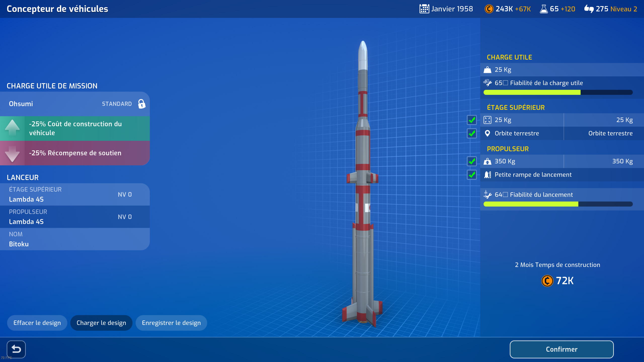Click the Orbite terrestre location pin icon
Screen dimensions: 644x362
pyautogui.click(x=487, y=133)
